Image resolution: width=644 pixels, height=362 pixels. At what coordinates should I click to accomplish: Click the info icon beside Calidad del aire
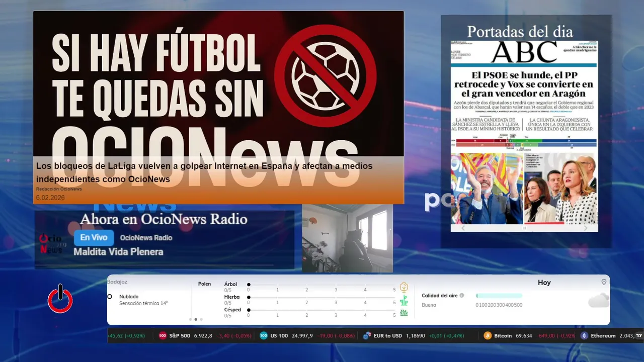[462, 296]
